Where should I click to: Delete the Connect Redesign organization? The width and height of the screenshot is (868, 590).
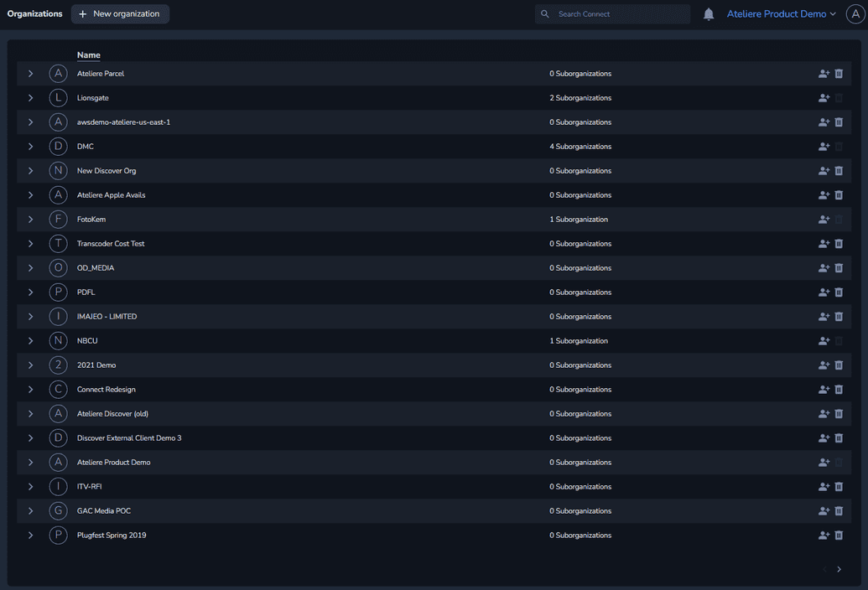(839, 390)
